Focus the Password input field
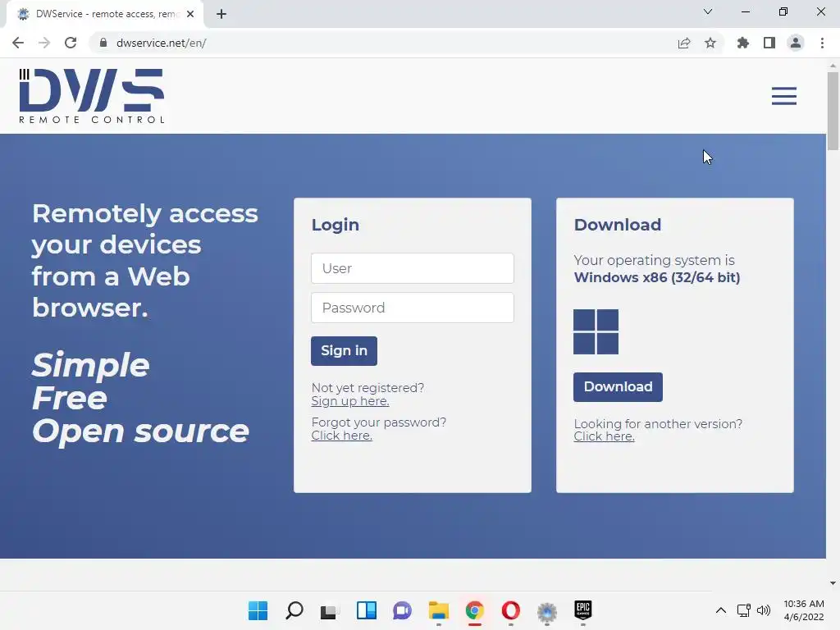 (413, 308)
